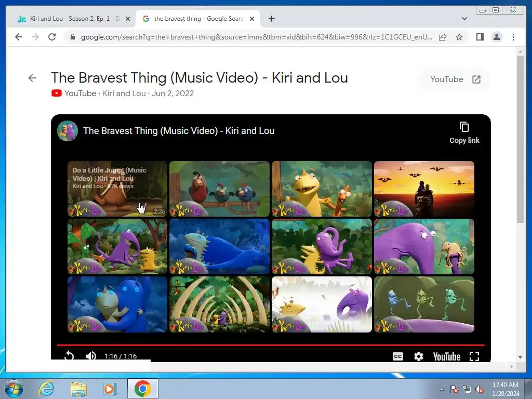Click the padlock site info icon

[72, 37]
